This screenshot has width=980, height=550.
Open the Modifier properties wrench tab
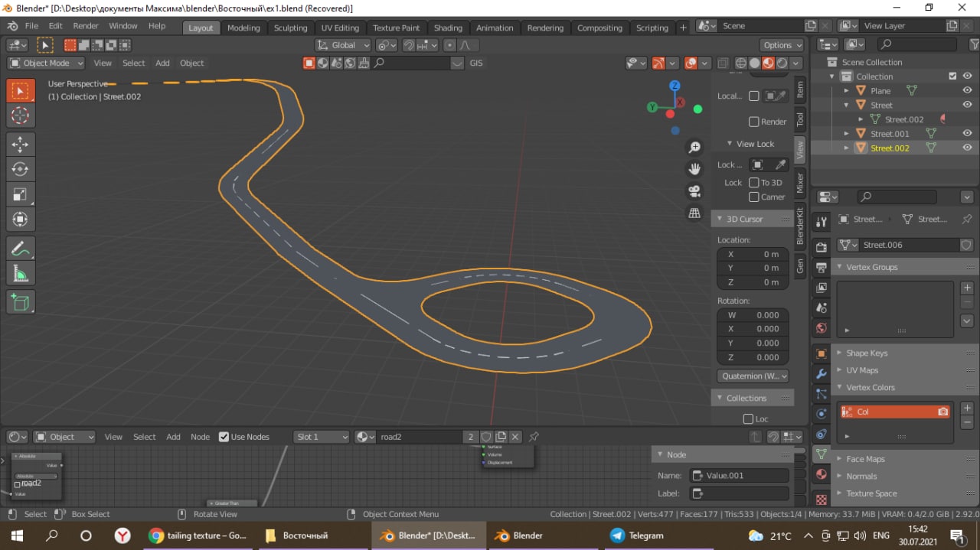(x=822, y=374)
